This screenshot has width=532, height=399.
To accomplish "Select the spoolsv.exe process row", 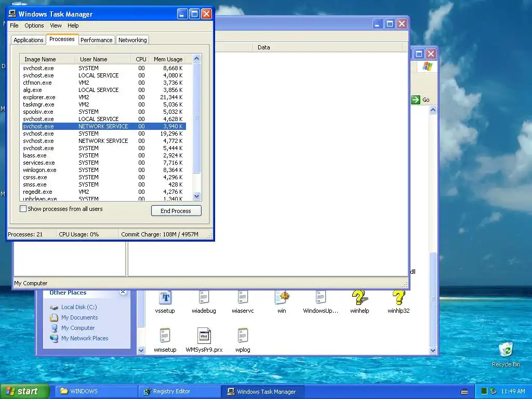I will point(103,112).
